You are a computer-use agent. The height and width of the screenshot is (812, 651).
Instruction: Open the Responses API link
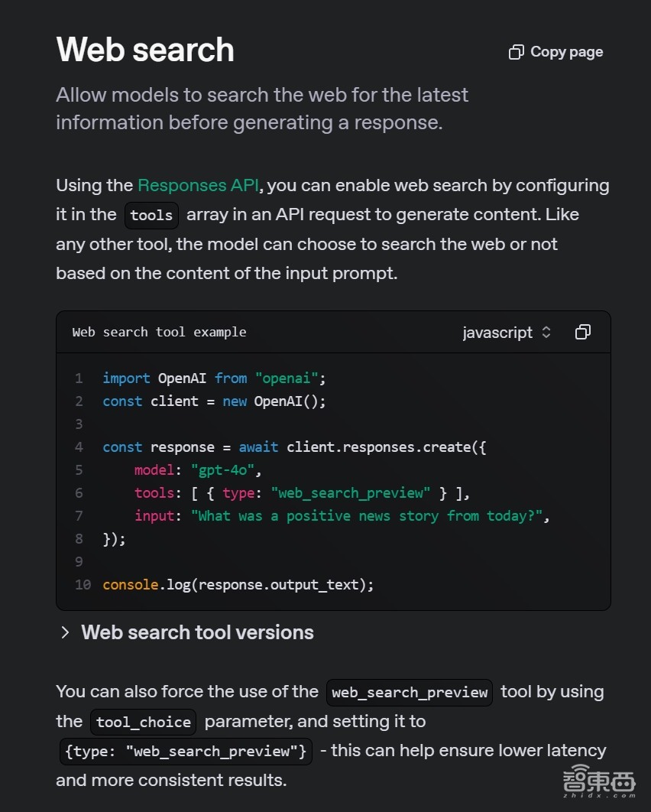(x=198, y=185)
